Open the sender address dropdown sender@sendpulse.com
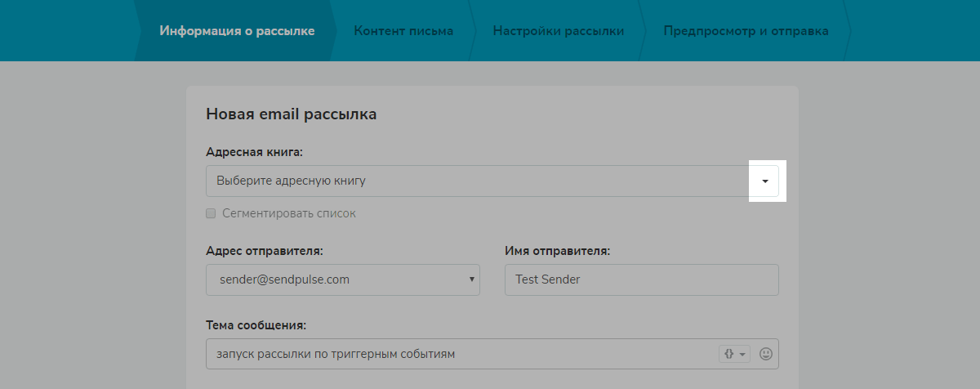Screen dimensions: 980x389 pos(343,279)
